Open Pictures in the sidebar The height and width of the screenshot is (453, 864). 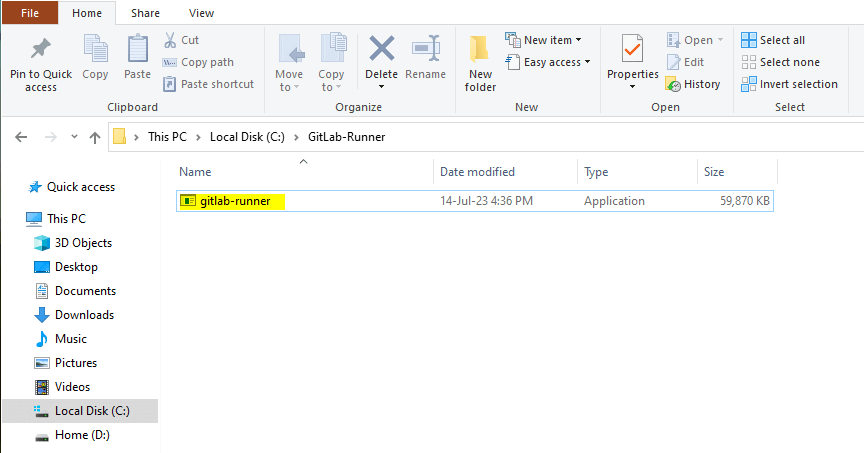pos(66,363)
